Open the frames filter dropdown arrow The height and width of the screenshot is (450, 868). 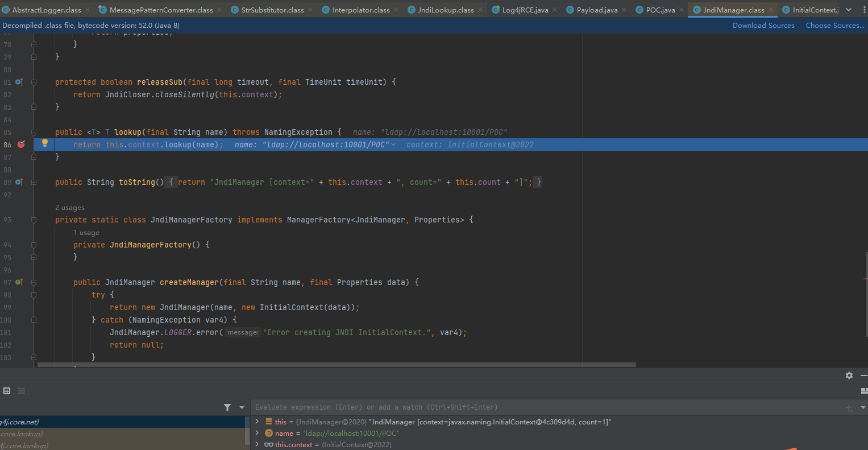pos(242,407)
